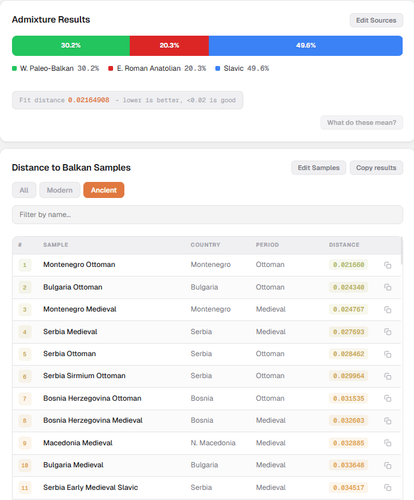
Task: Open the Edit Samples button
Action: click(x=318, y=168)
